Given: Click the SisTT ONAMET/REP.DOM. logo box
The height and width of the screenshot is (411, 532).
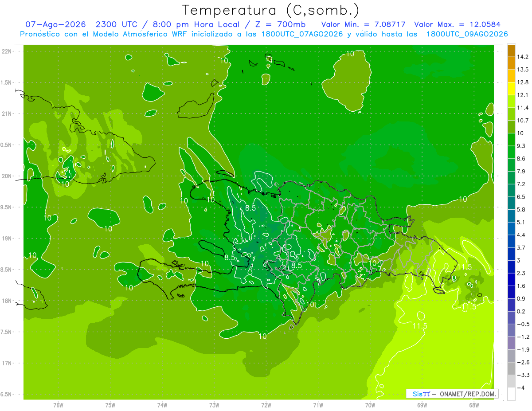Looking at the screenshot, I should point(452,394).
